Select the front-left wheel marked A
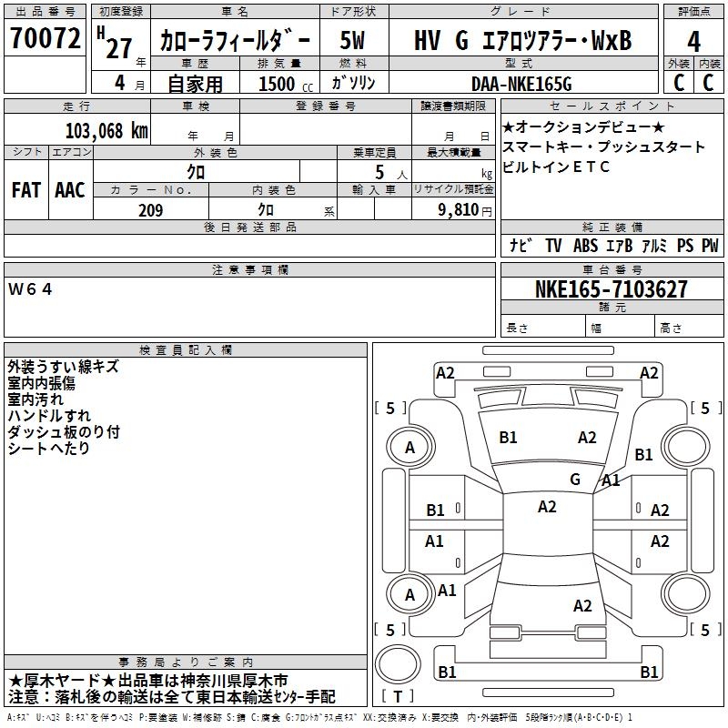728x728 pixels. 410,447
